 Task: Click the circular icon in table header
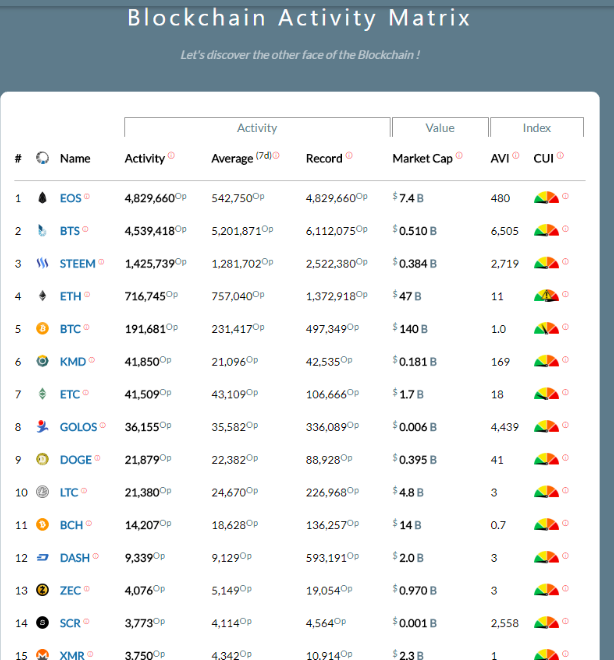point(42,158)
